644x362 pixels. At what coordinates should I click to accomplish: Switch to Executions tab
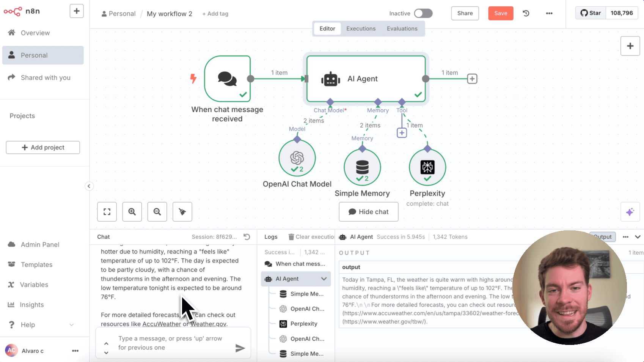pyautogui.click(x=361, y=28)
